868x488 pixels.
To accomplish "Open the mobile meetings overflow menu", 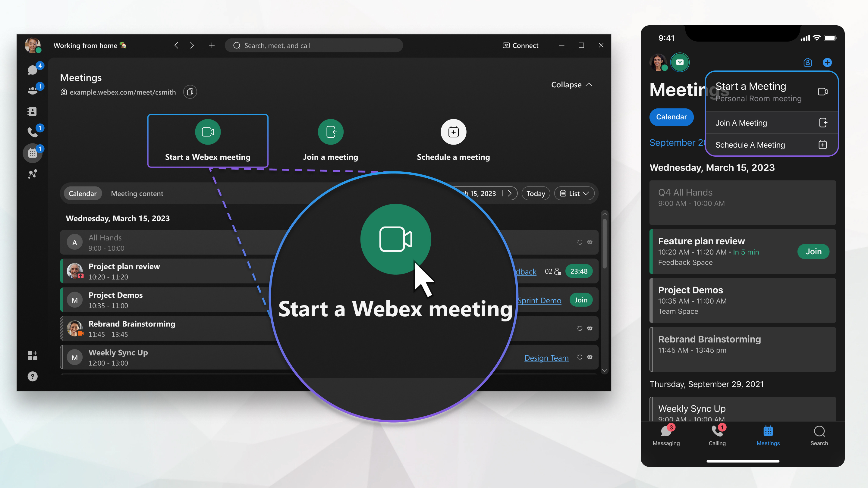I will click(829, 62).
